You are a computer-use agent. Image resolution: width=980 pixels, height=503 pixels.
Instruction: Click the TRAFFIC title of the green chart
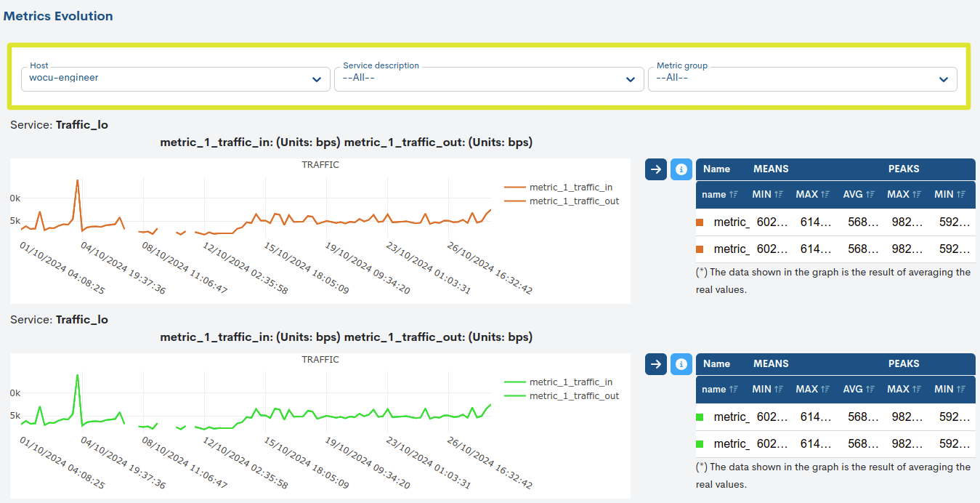point(320,359)
